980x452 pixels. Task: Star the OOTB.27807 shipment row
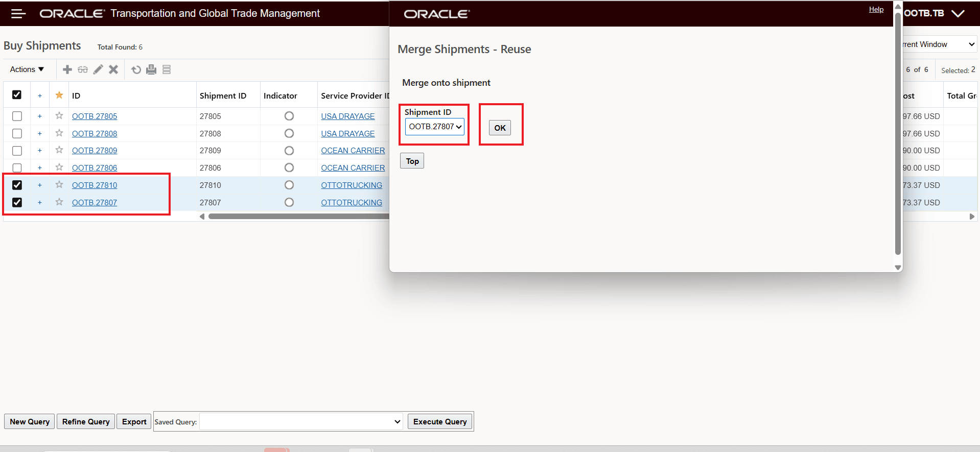coord(59,202)
